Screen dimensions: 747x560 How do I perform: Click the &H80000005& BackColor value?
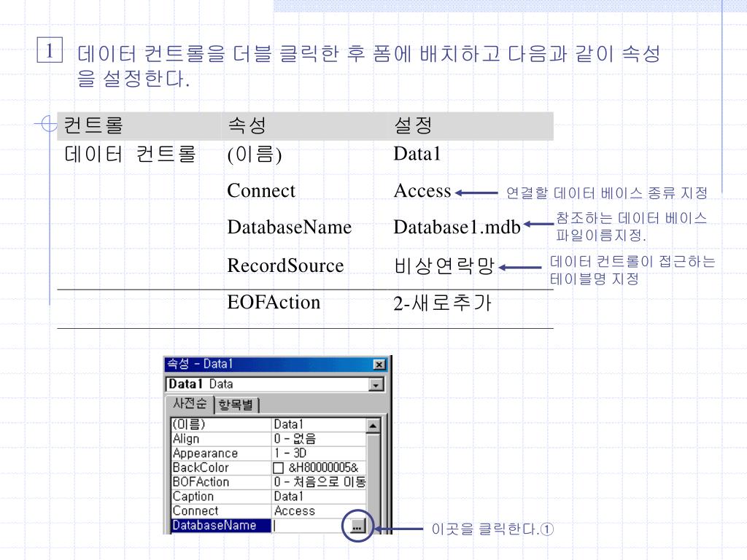[323, 467]
